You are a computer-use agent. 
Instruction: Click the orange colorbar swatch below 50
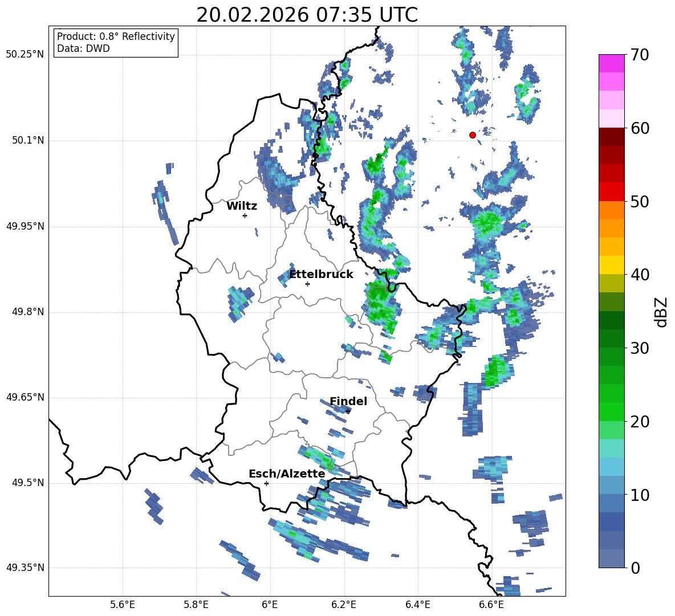pos(612,210)
